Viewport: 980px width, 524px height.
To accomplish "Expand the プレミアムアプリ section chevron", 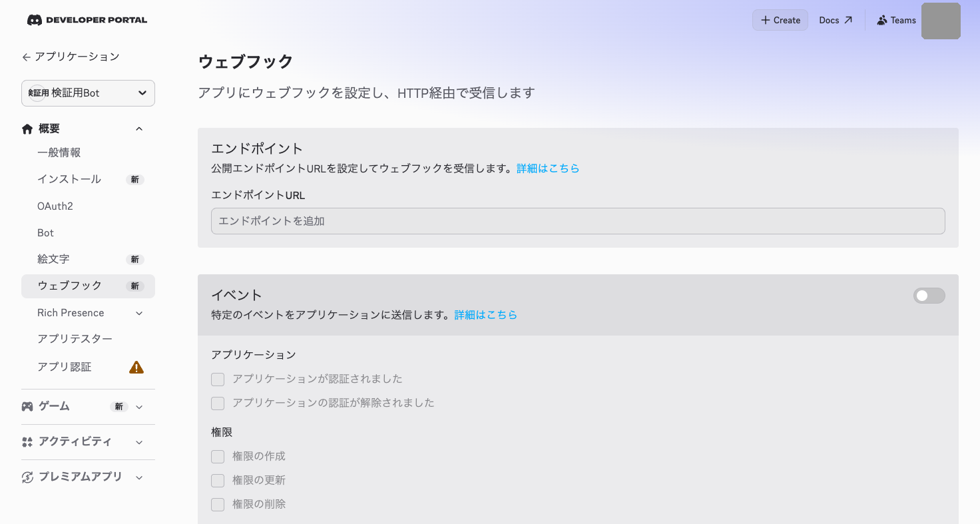I will pos(139,477).
